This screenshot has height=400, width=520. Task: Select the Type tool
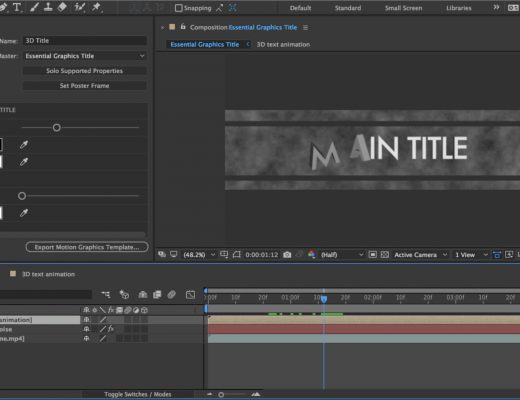click(x=17, y=7)
